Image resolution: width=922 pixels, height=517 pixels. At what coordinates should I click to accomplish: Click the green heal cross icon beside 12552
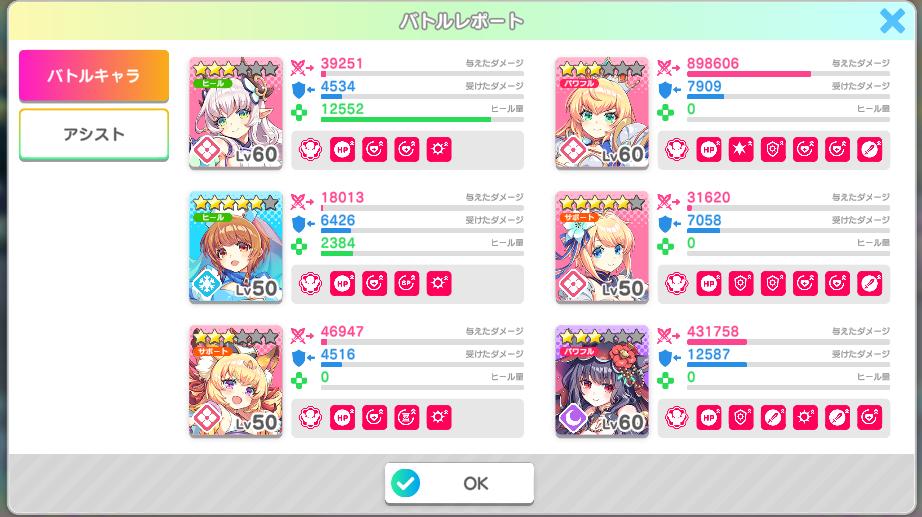[299, 112]
